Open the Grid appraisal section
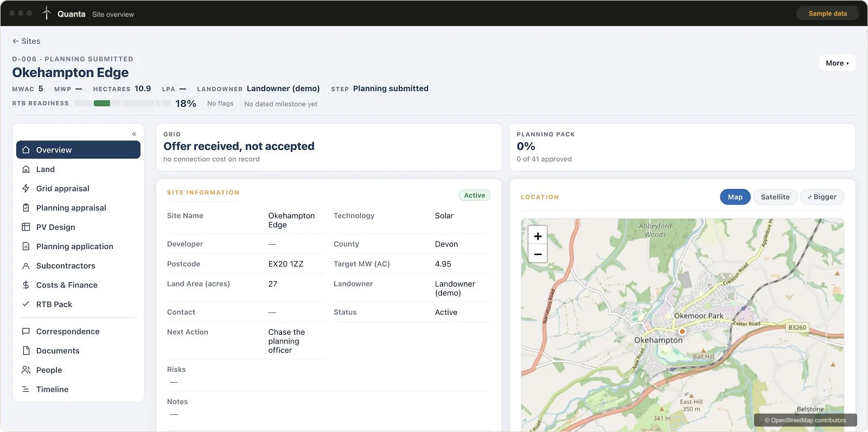This screenshot has height=432, width=868. coord(78,188)
